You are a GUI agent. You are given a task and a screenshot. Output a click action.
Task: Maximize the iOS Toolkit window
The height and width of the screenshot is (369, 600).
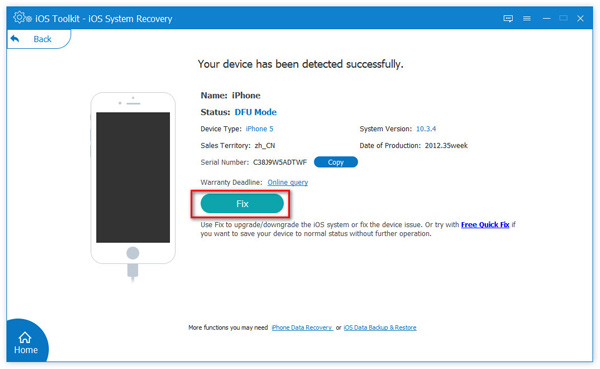pyautogui.click(x=563, y=18)
